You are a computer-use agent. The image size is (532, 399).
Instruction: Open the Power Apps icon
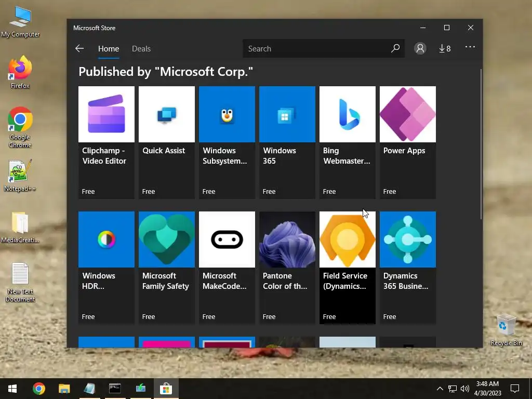click(408, 114)
